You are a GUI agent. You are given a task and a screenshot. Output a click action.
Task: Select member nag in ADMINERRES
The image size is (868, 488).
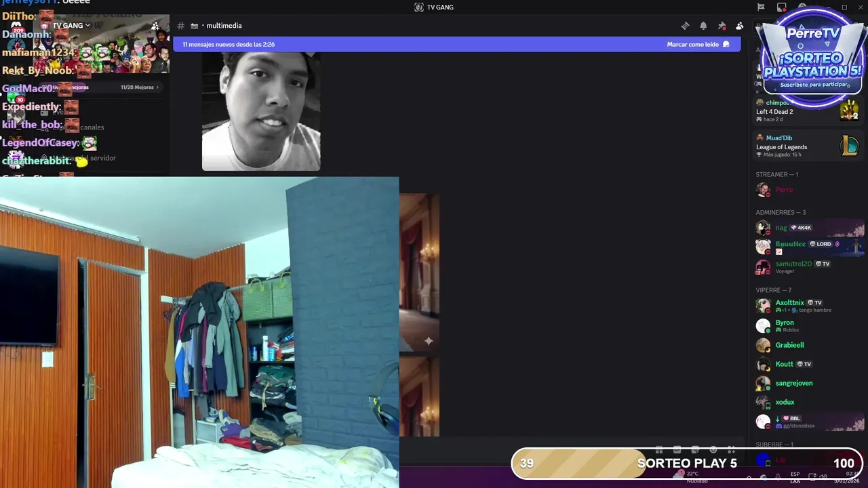(810, 228)
